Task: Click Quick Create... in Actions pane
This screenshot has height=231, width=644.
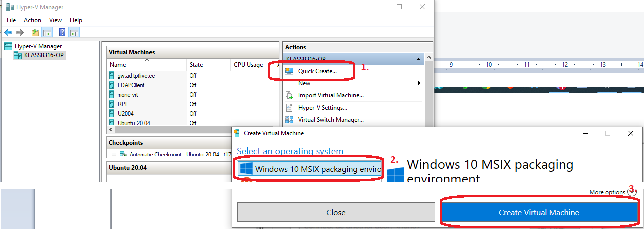Action: (x=317, y=71)
